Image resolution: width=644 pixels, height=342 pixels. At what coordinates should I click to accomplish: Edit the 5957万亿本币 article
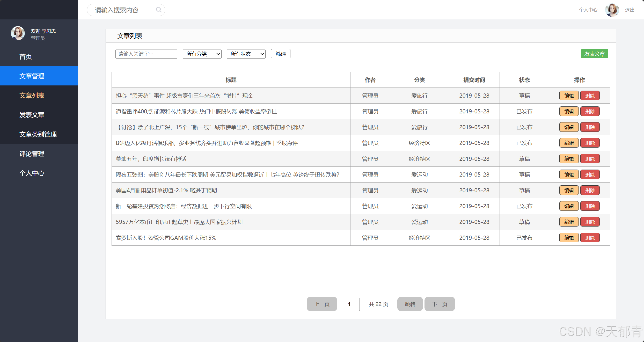pyautogui.click(x=569, y=222)
